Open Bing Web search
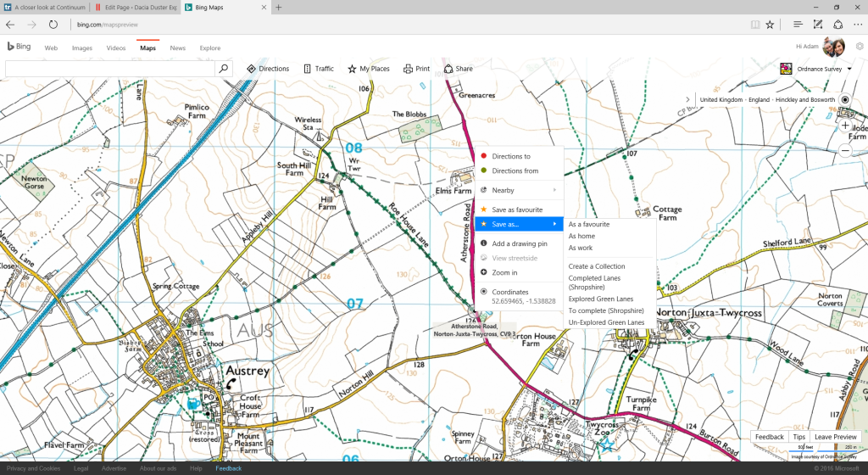 (x=51, y=48)
